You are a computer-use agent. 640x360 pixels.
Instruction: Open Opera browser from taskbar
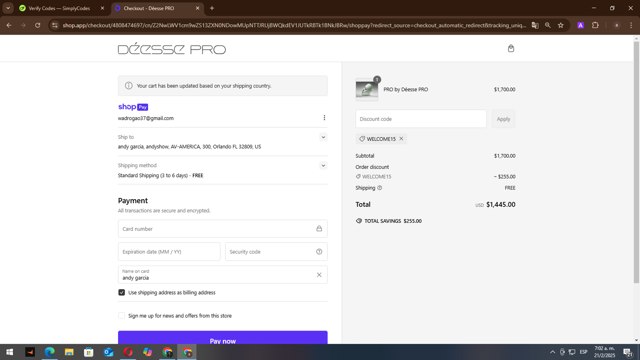pyautogui.click(x=128, y=352)
